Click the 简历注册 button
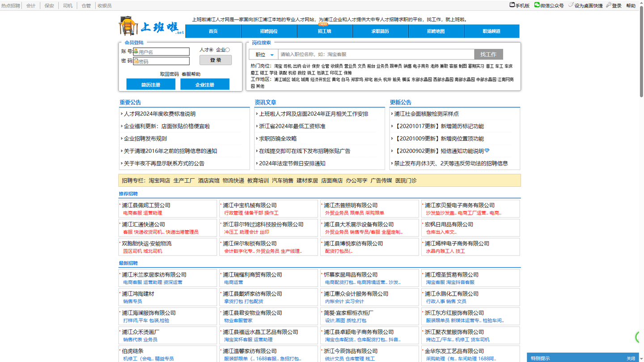This screenshot has width=644, height=362. click(151, 84)
